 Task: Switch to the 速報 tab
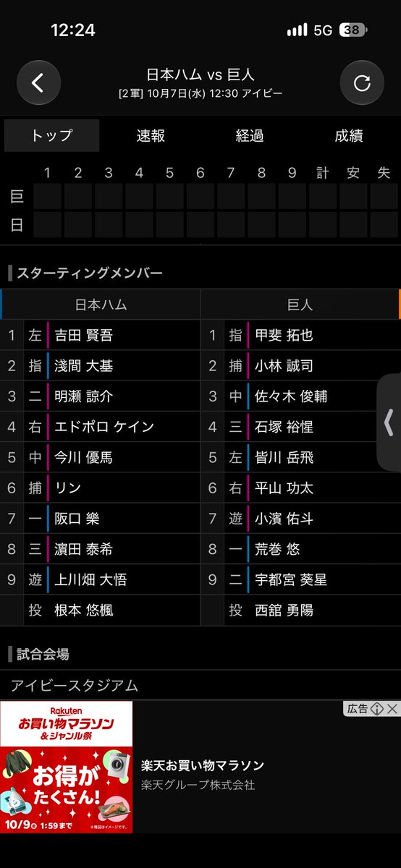point(151,135)
